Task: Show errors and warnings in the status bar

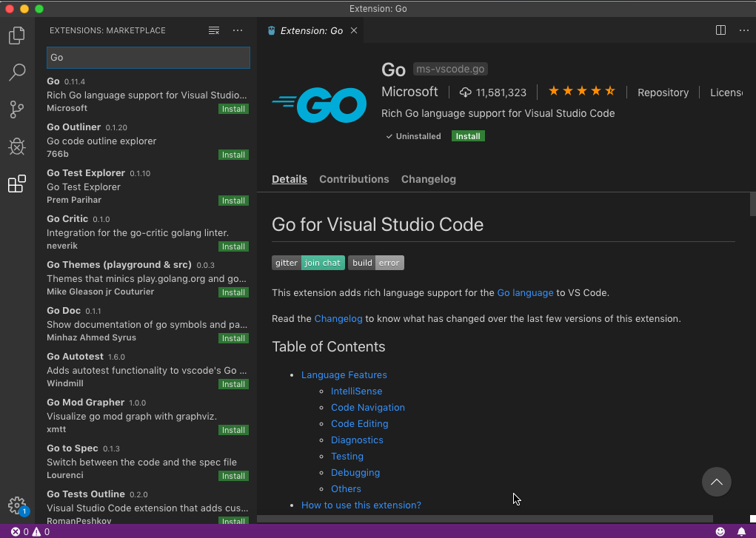Action: [x=30, y=532]
